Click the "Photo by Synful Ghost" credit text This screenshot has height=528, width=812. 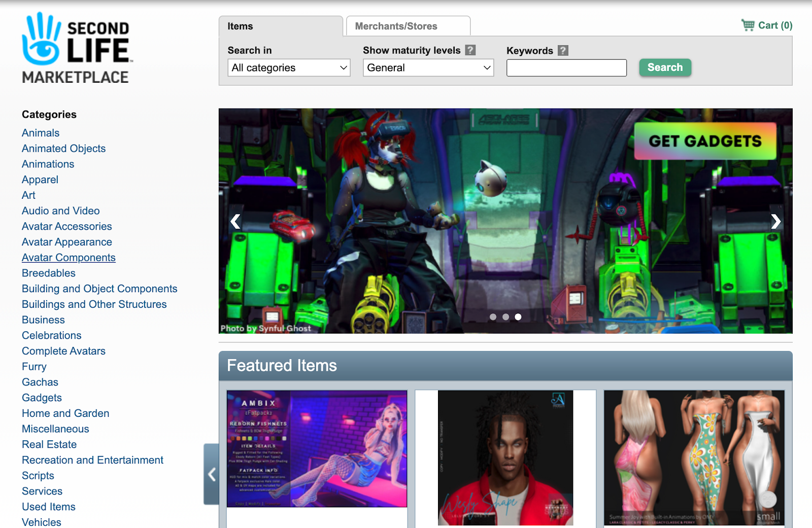pyautogui.click(x=266, y=329)
